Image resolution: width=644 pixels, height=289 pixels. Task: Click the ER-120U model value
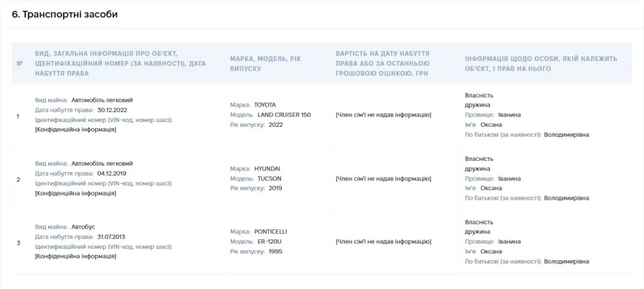pyautogui.click(x=270, y=242)
